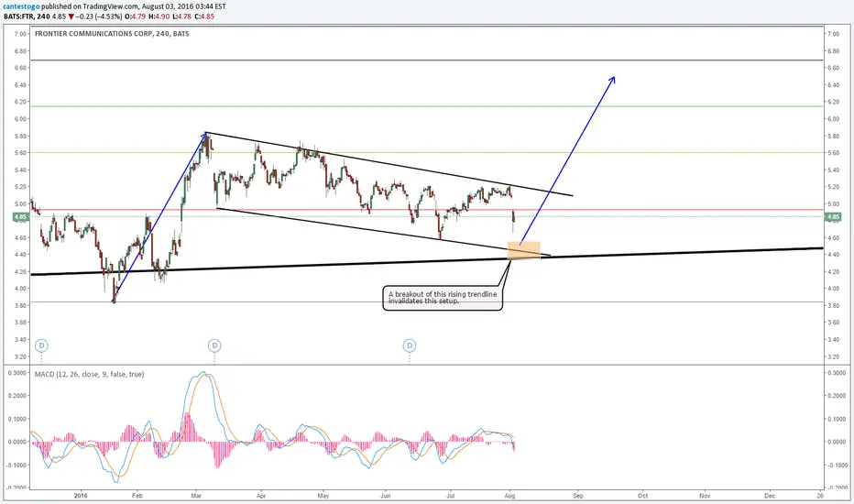Click the '-0.23 (-4.53%)' change value
The height and width of the screenshot is (504, 854).
tap(99, 16)
